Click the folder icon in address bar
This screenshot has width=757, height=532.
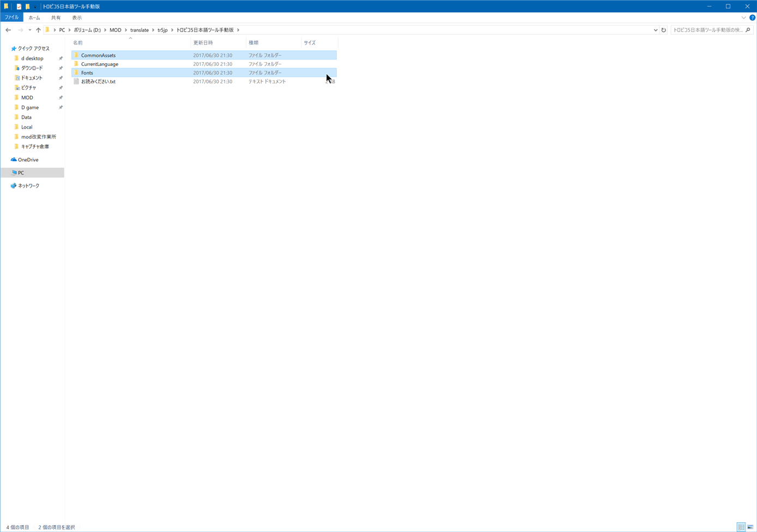47,30
